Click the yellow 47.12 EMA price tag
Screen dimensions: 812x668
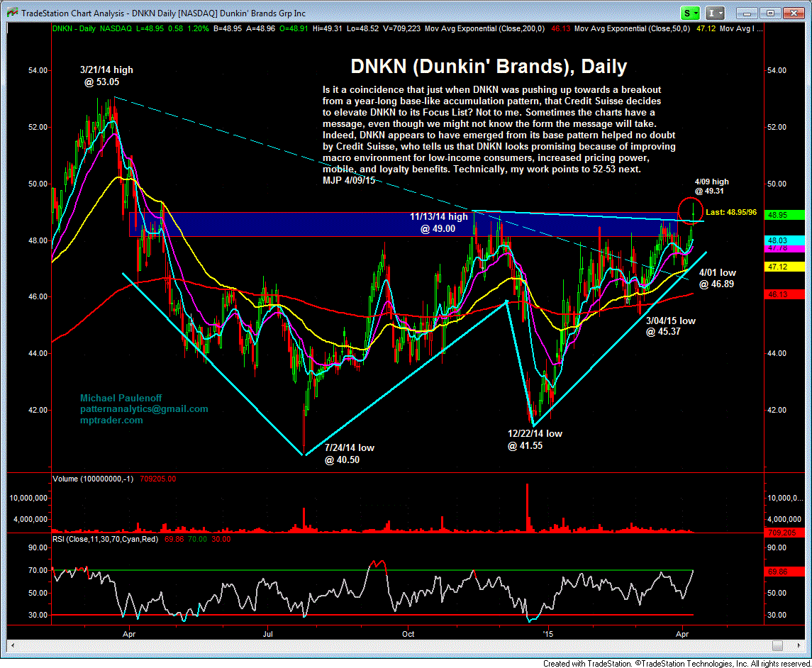(784, 267)
